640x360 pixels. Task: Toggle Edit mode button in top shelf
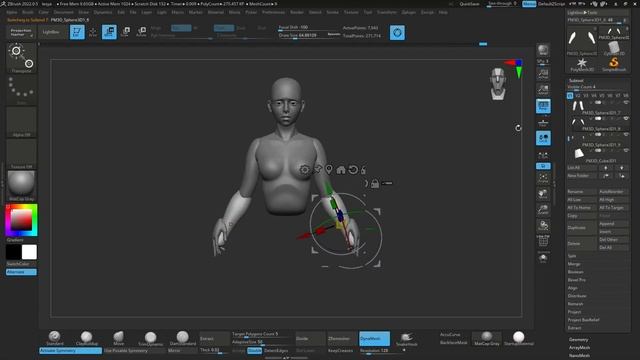coord(77,32)
